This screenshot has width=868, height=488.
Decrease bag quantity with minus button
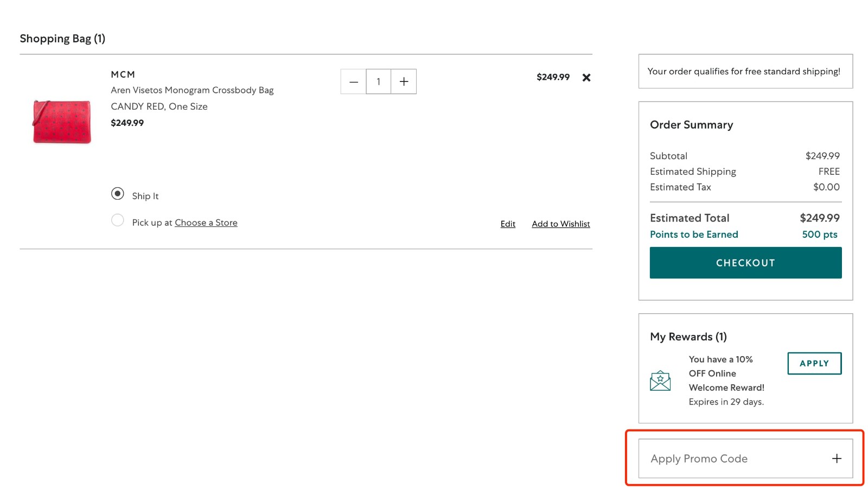pos(354,81)
